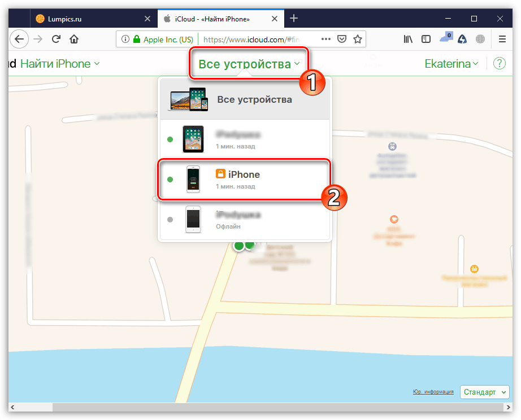
Task: Click the blue extension icon with 0 badge
Action: pyautogui.click(x=446, y=37)
